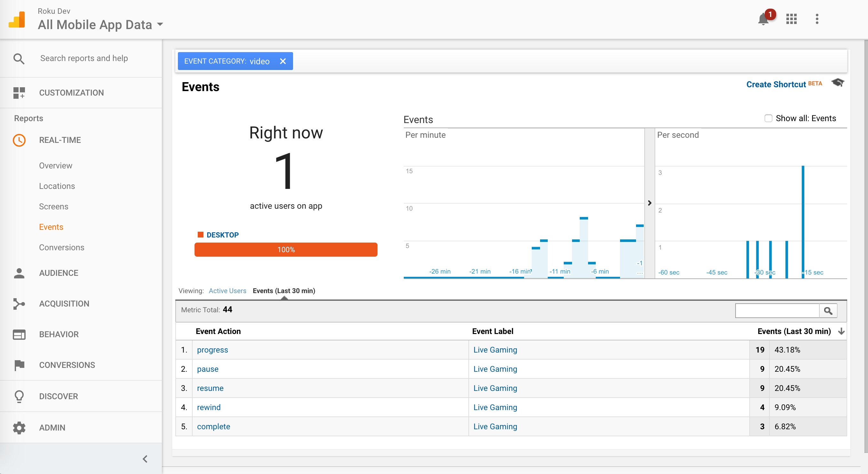Open the Events report in the sidebar

[x=51, y=227]
